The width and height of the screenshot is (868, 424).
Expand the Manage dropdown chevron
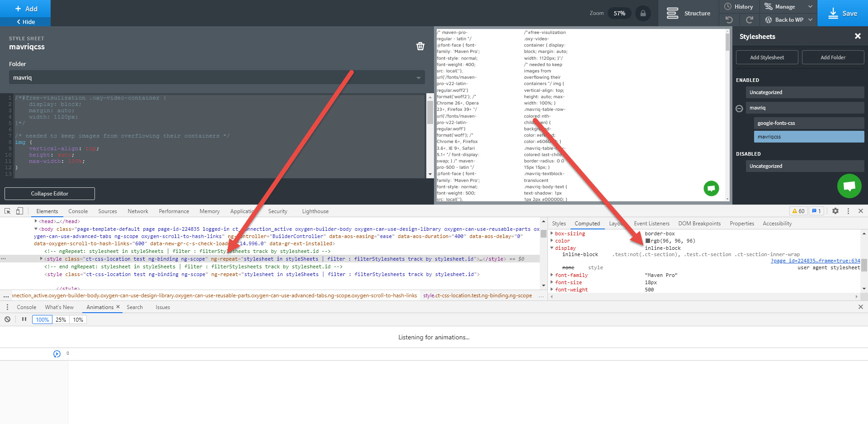[x=811, y=6]
